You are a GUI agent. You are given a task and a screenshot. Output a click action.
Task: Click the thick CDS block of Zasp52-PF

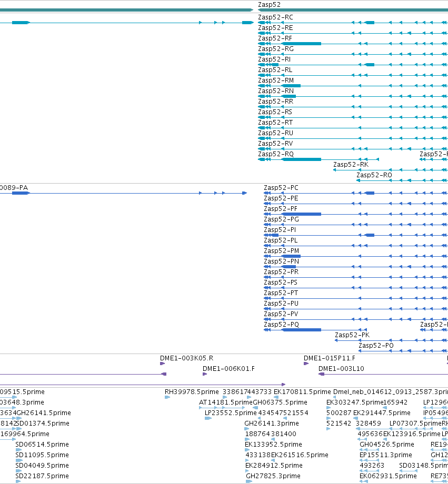pos(302,214)
